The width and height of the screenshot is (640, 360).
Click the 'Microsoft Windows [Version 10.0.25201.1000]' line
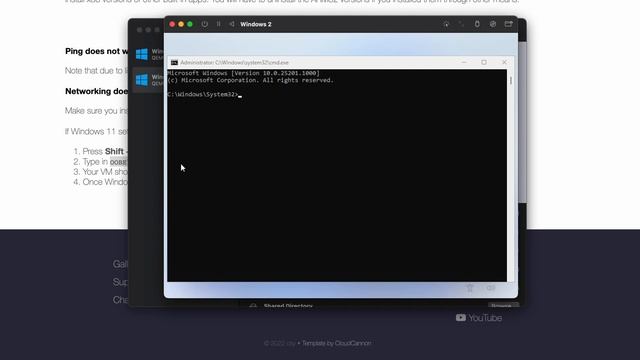[244, 73]
